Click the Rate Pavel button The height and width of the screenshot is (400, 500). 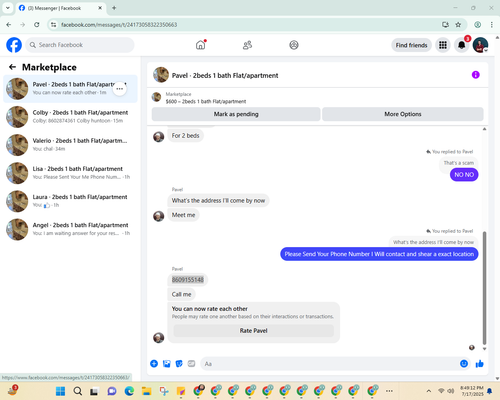pos(253,331)
